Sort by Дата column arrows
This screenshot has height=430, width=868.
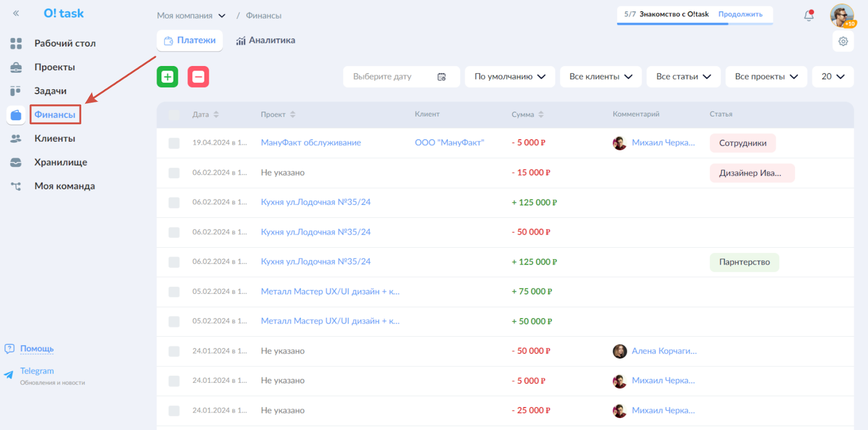216,114
